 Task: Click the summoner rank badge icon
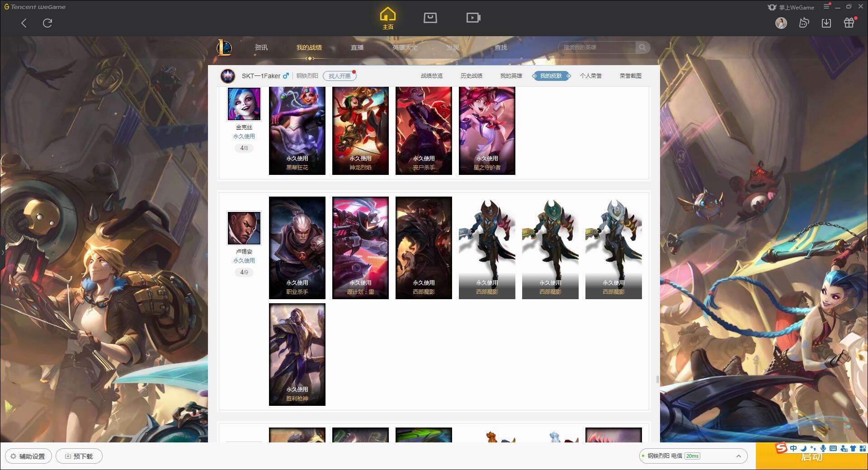coord(228,76)
